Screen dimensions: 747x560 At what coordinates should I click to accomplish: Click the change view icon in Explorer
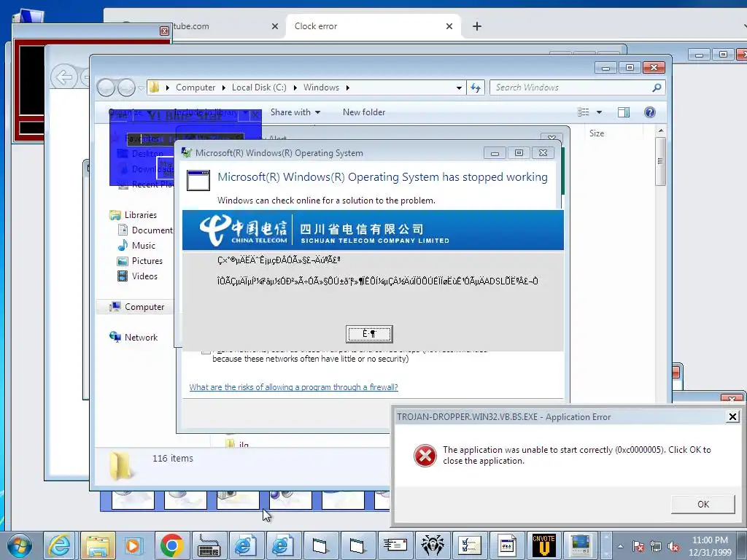[x=584, y=112]
